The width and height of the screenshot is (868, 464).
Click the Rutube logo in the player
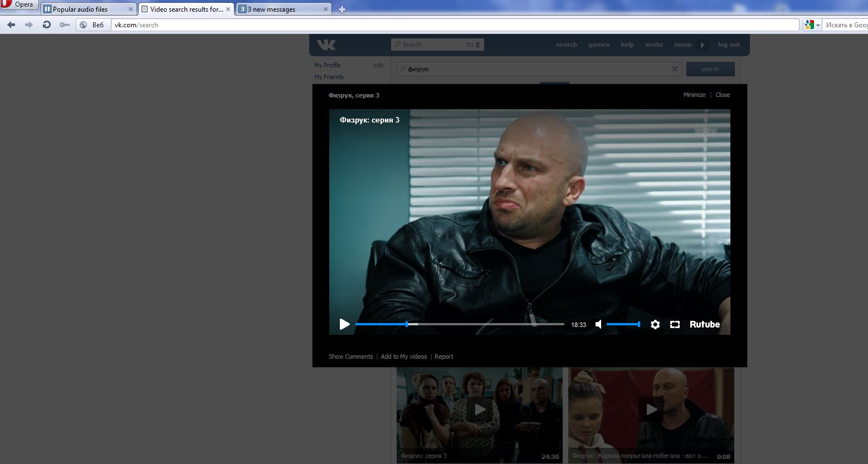tap(705, 324)
